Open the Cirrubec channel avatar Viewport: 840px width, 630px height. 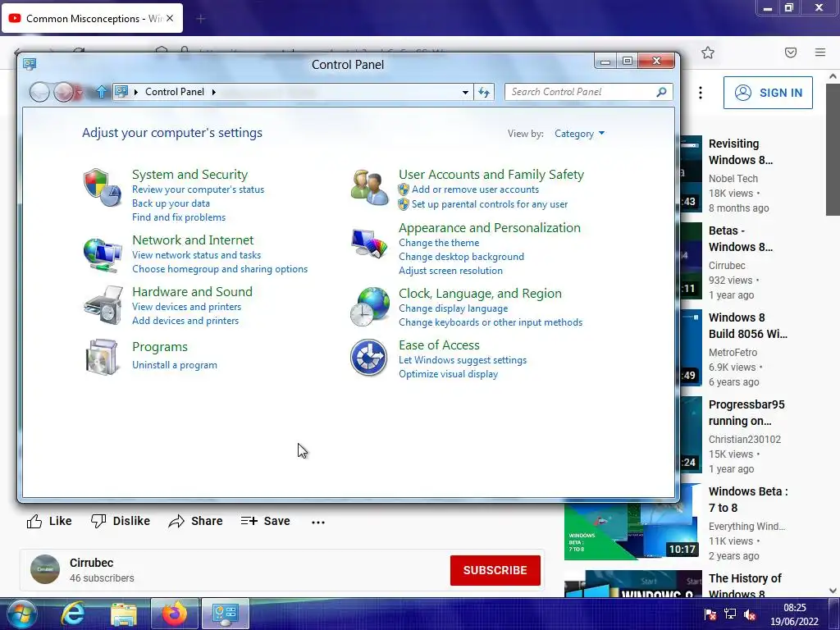(45, 569)
